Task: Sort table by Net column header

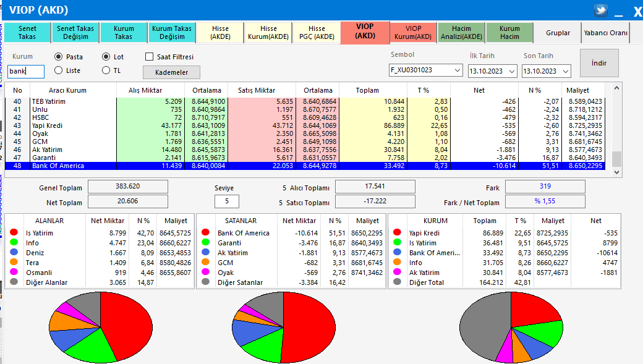Action: tap(479, 90)
